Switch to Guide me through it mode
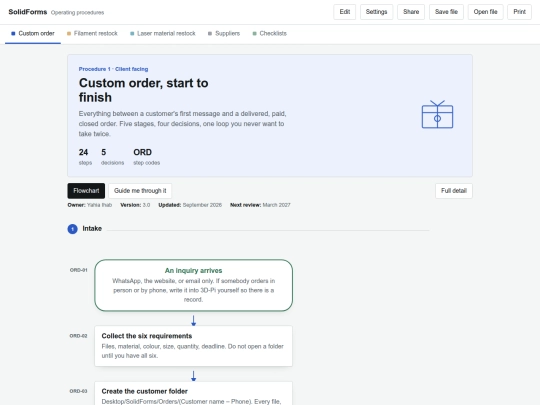This screenshot has width=540, height=405. point(140,191)
